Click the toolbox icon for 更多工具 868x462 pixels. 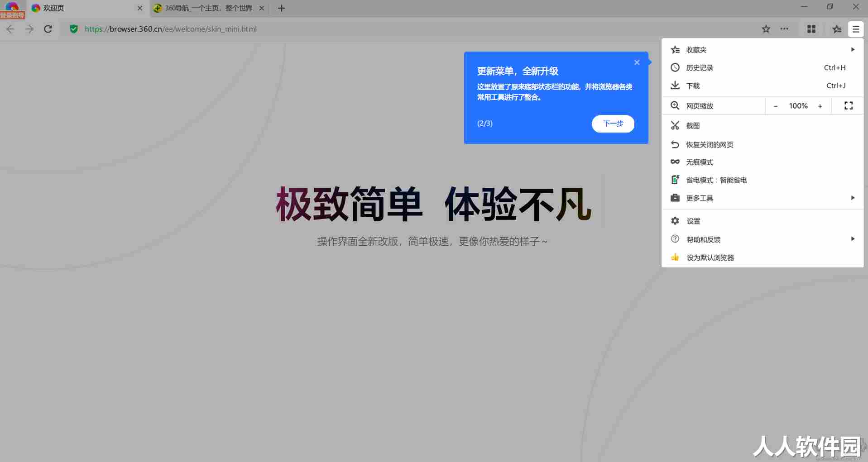[x=675, y=198]
